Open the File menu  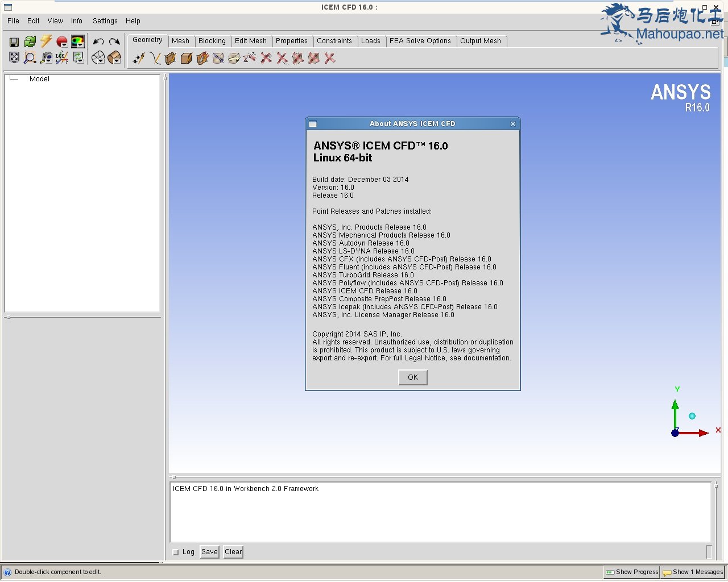[x=13, y=21]
